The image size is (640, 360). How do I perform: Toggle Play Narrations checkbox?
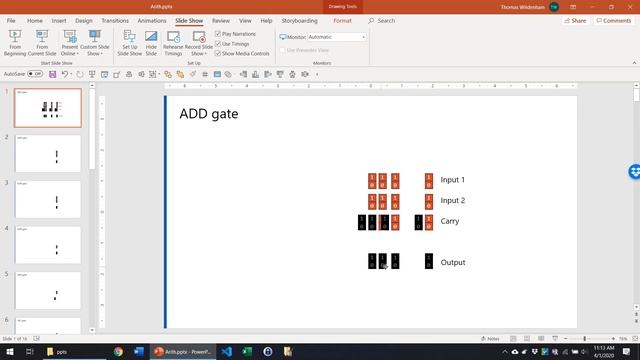[218, 34]
